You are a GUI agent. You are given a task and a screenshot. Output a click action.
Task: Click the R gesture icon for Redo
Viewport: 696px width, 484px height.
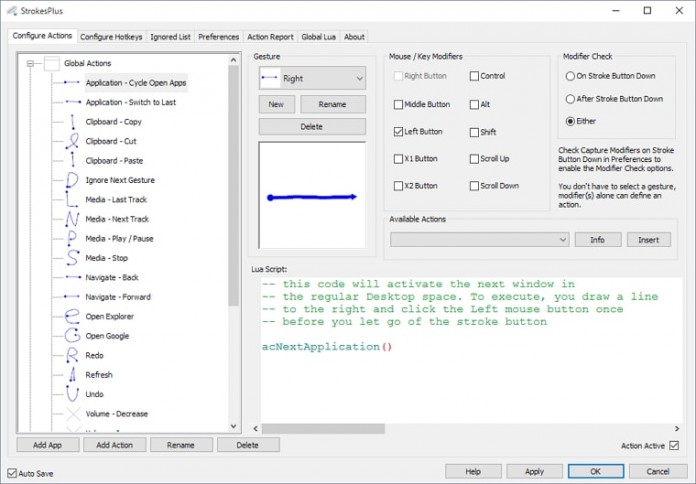[x=72, y=355]
